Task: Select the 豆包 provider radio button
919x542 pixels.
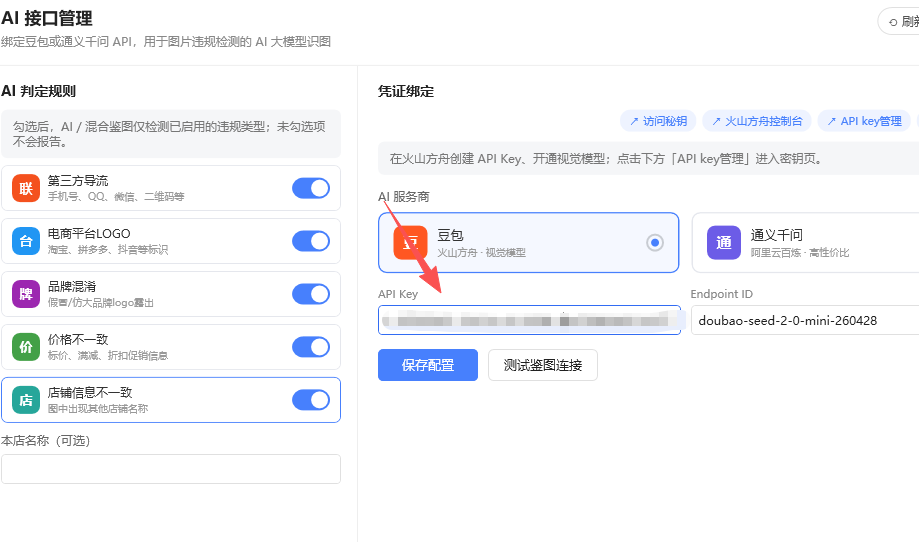Action: [655, 242]
